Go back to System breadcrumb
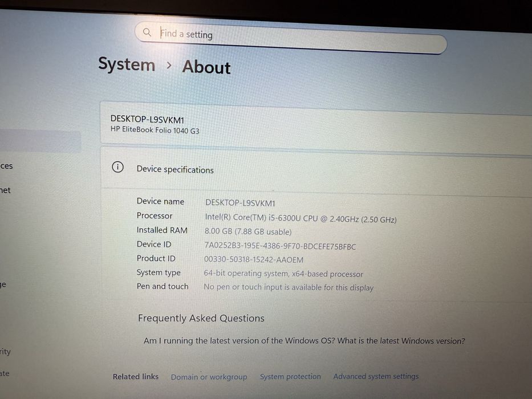Image resolution: width=532 pixels, height=399 pixels. [127, 64]
